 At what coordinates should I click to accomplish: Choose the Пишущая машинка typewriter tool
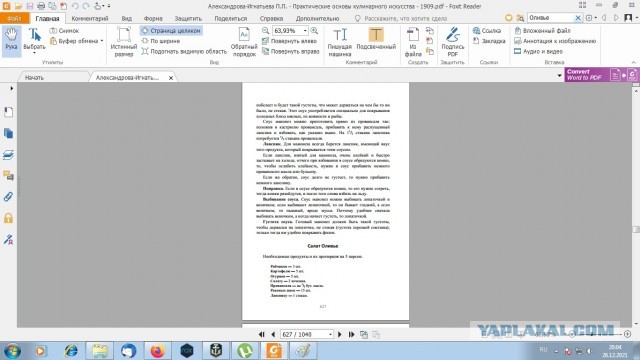pyautogui.click(x=340, y=42)
